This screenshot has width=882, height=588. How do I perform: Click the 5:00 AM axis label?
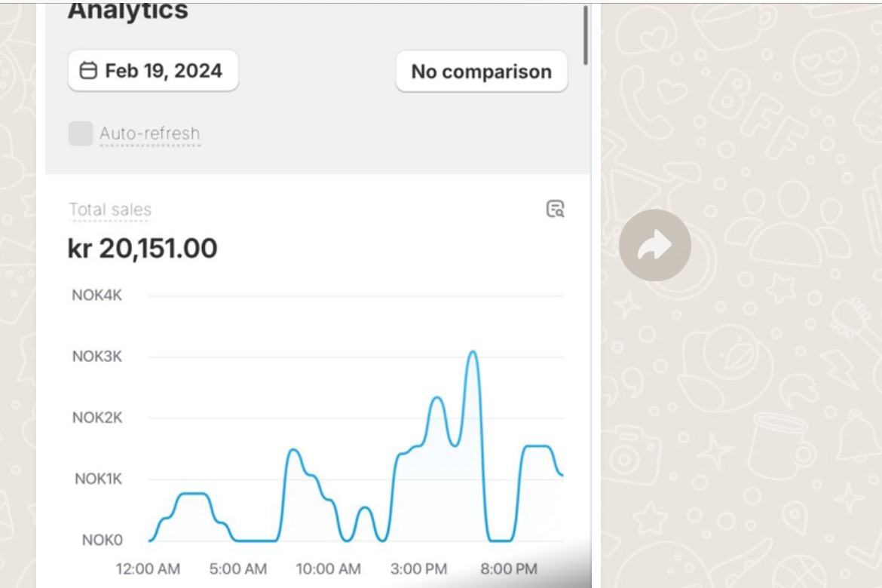pyautogui.click(x=238, y=569)
